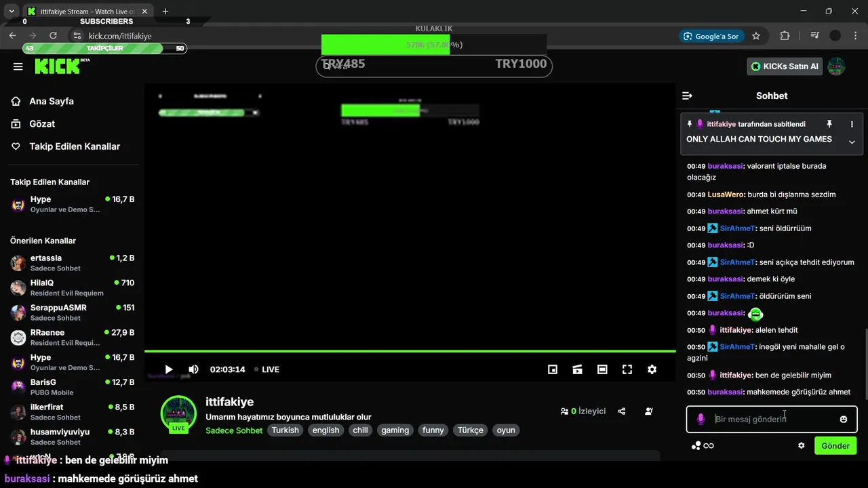
Task: Enable picture-in-picture mini player
Action: 553,369
